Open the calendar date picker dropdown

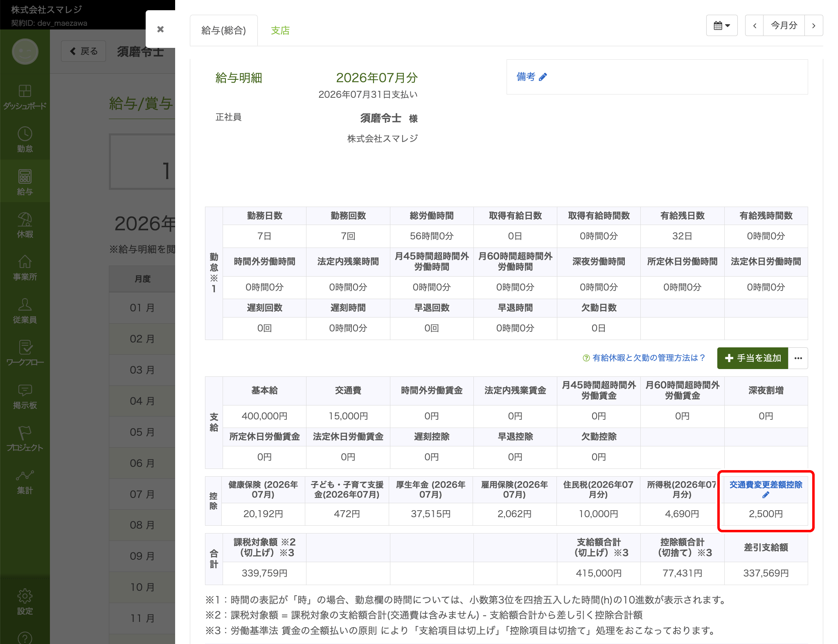tap(722, 25)
